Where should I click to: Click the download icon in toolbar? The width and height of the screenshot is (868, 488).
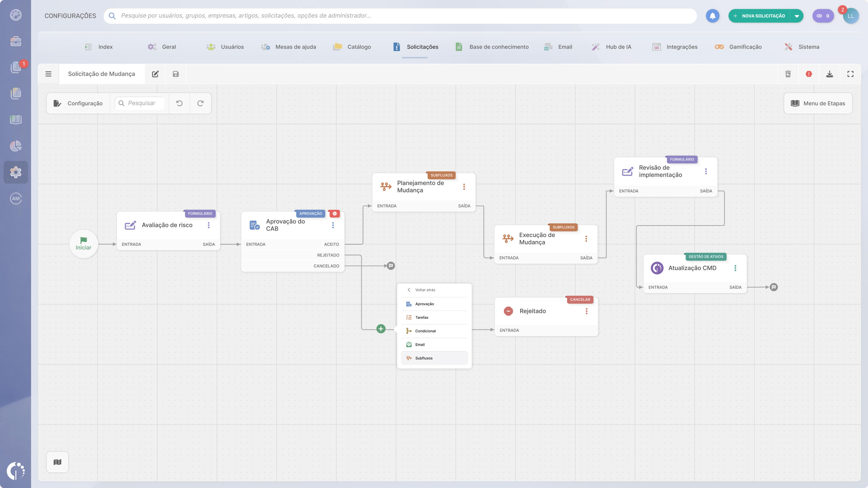point(829,74)
